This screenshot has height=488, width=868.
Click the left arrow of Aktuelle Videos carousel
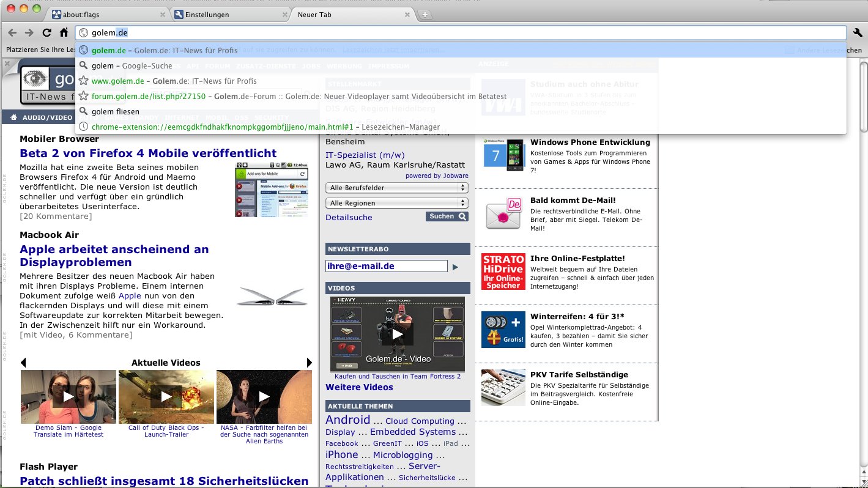click(x=23, y=363)
